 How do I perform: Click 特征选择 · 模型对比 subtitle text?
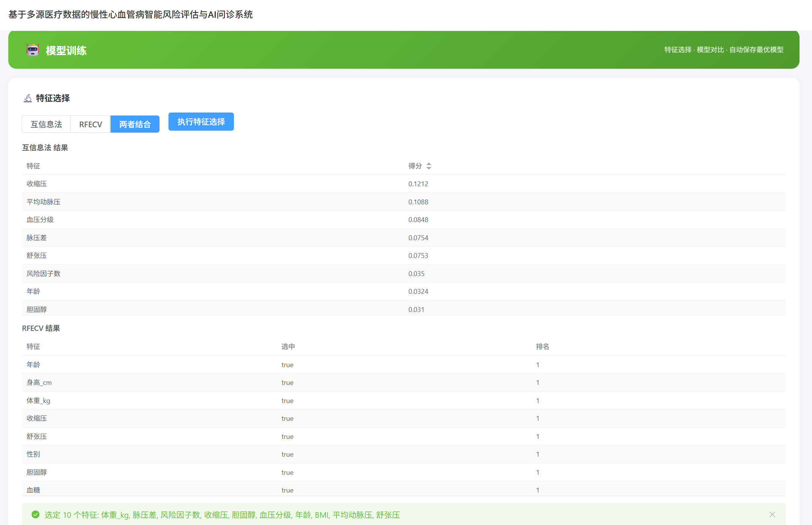coord(724,50)
